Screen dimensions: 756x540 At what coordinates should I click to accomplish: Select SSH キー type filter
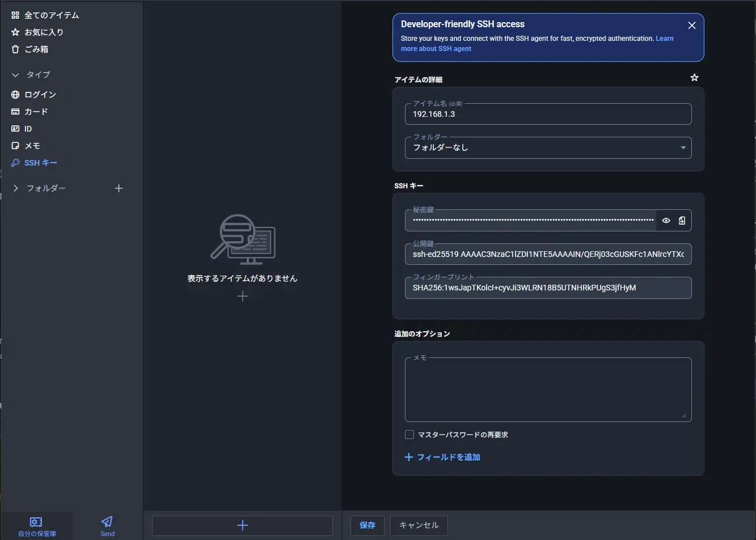point(34,163)
